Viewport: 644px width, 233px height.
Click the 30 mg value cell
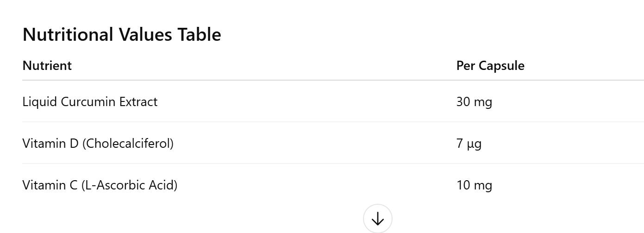coord(474,102)
